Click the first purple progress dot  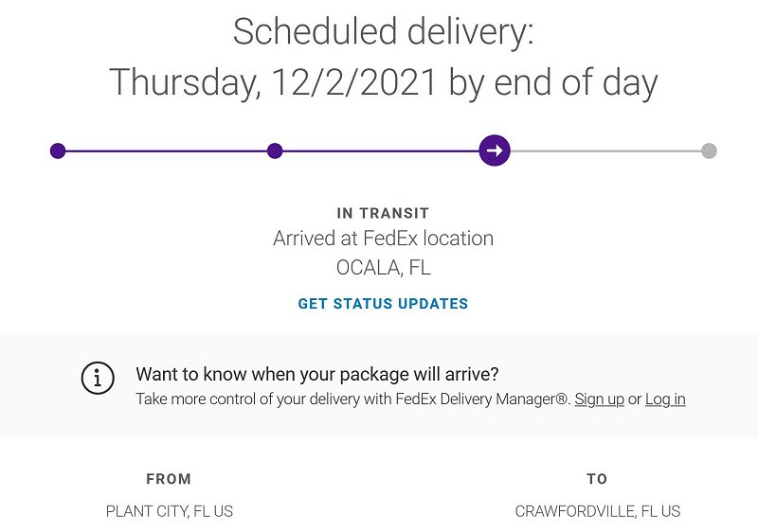click(x=58, y=151)
